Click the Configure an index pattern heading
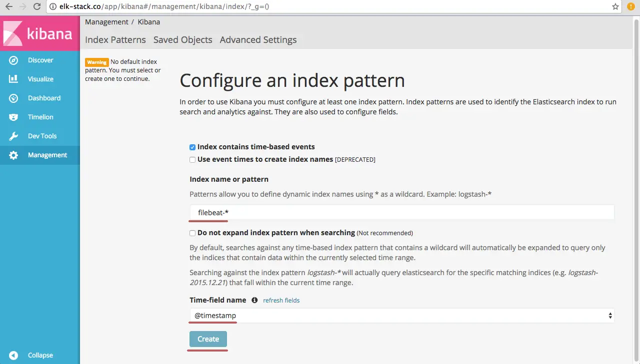This screenshot has height=364, width=640. 292,81
